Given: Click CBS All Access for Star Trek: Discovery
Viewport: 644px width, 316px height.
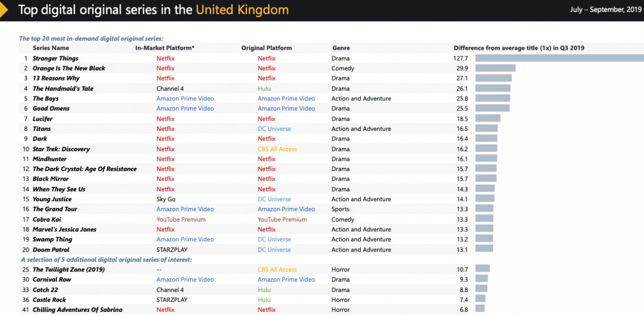Looking at the screenshot, I should point(277,149).
